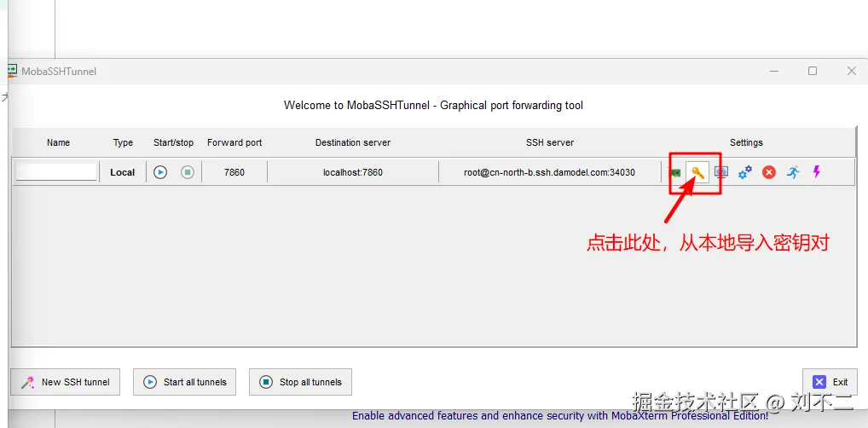
Task: Click the purple lightning bolt icon
Action: pos(816,171)
